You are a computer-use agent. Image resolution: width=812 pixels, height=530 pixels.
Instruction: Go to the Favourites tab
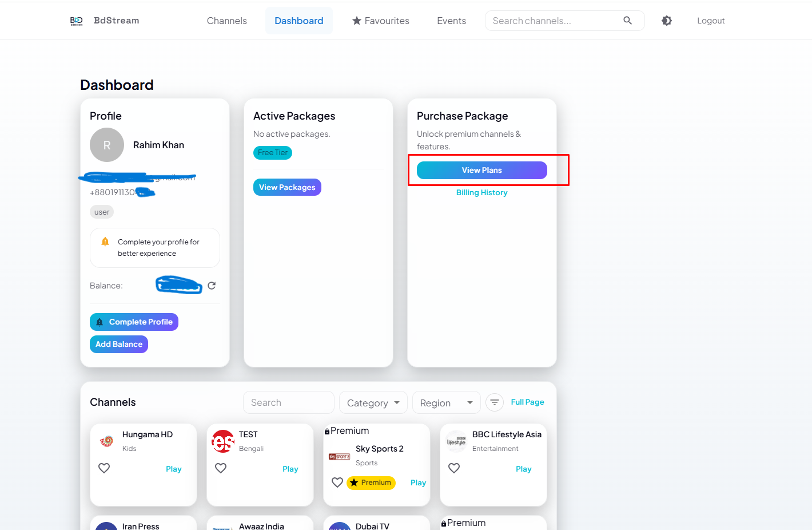(381, 21)
